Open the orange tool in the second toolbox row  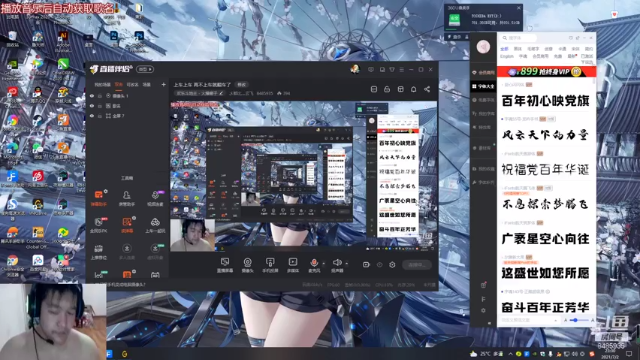tap(127, 225)
